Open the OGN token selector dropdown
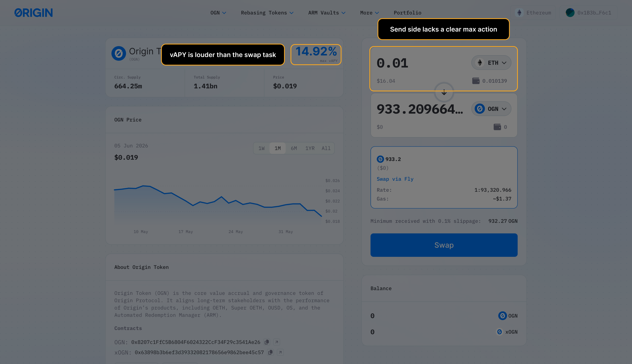 (x=491, y=109)
